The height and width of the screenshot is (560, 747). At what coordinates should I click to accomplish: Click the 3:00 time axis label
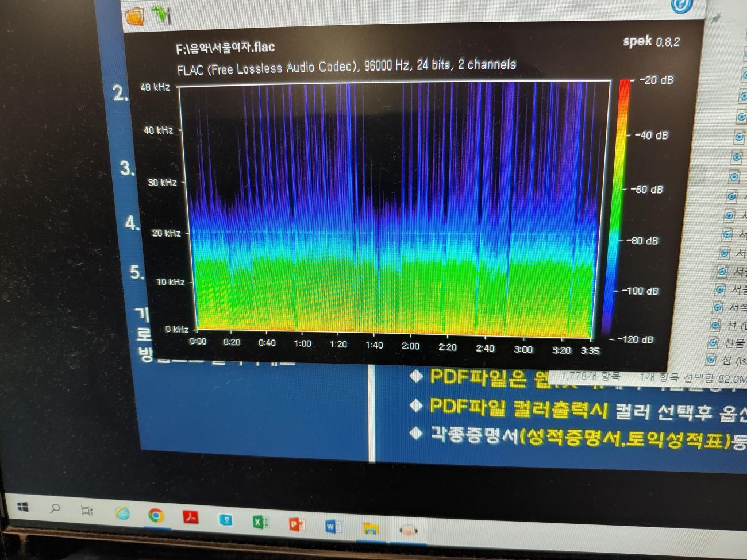[x=523, y=349]
